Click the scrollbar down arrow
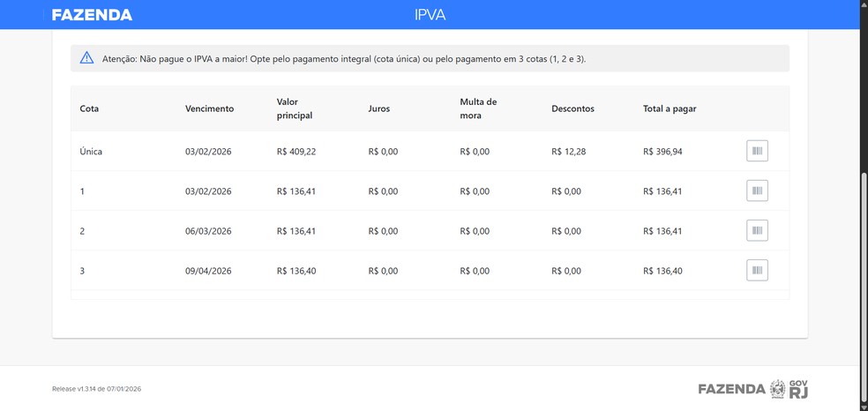Screen dimensions: 868x411 pos(863,406)
